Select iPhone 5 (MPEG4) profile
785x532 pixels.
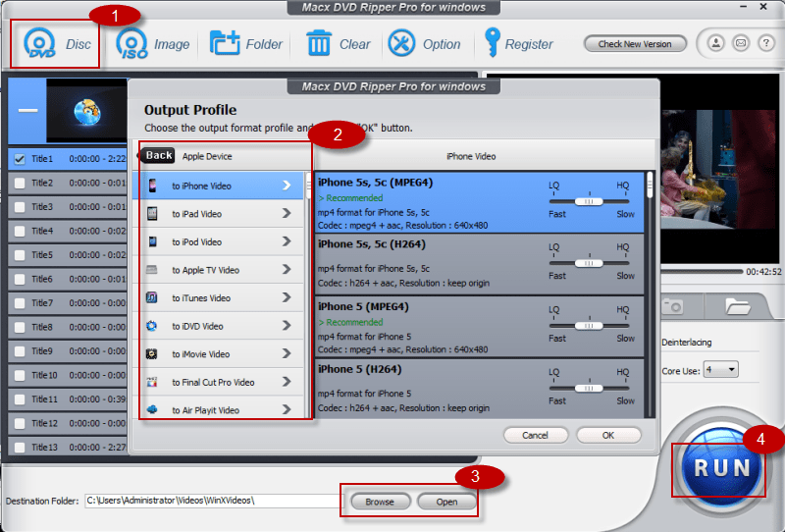479,327
